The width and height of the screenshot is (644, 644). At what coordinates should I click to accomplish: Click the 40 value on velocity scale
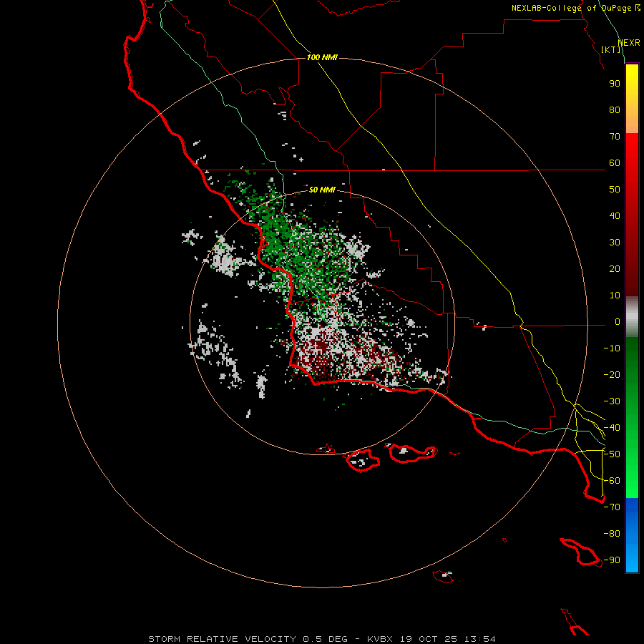tap(615, 216)
